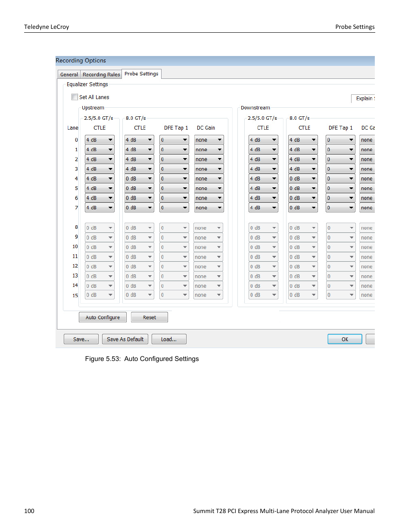This screenshot has height=532, width=411.
Task: Open Upstream DFE Tap 1 dropdown for lane 0
Action: (174, 140)
